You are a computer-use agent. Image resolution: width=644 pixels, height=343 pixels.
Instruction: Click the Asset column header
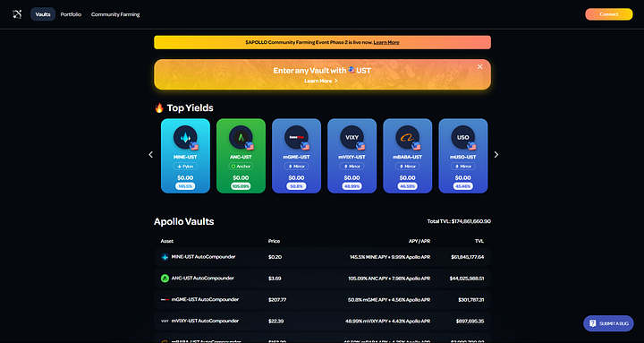pos(166,241)
